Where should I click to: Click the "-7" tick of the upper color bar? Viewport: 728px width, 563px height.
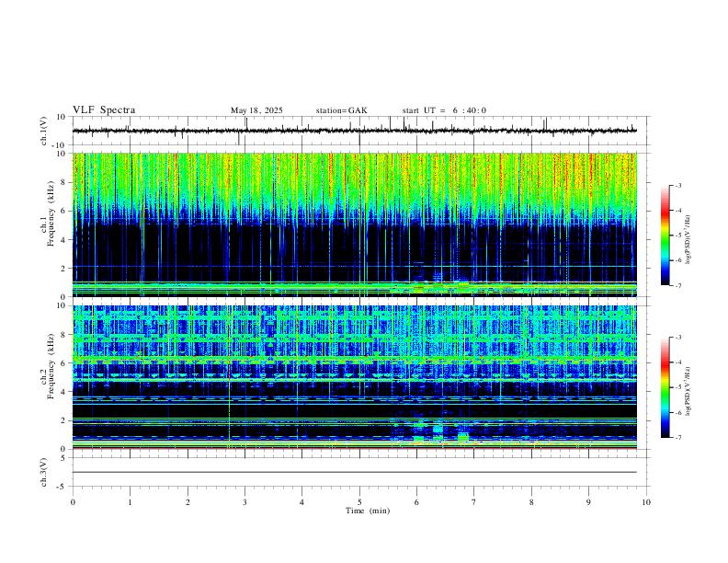point(678,285)
